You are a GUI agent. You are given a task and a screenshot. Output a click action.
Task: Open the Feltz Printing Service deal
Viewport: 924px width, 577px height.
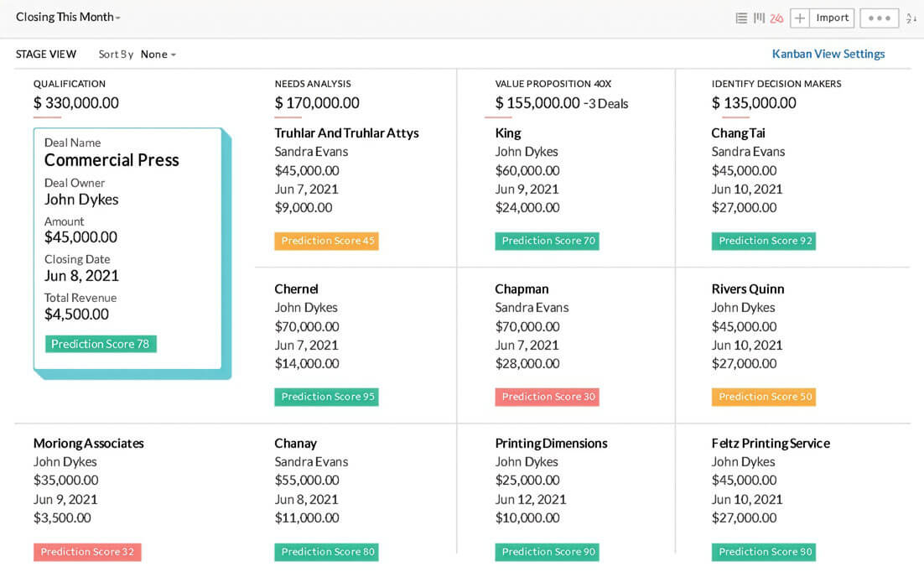[x=771, y=443]
